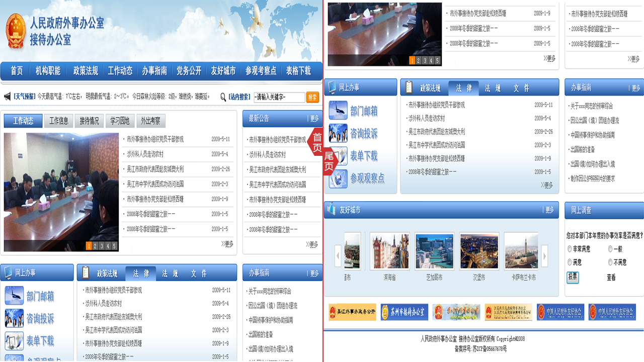This screenshot has height=362, width=644.
Task: Select the 一般 survey option
Action: pos(610,249)
